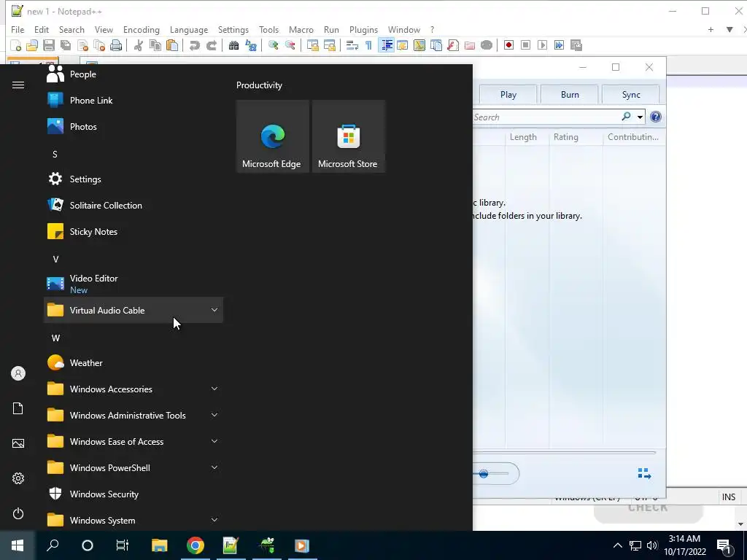This screenshot has width=747, height=560.
Task: Switch to Sync tab in Media Player
Action: 631,94
